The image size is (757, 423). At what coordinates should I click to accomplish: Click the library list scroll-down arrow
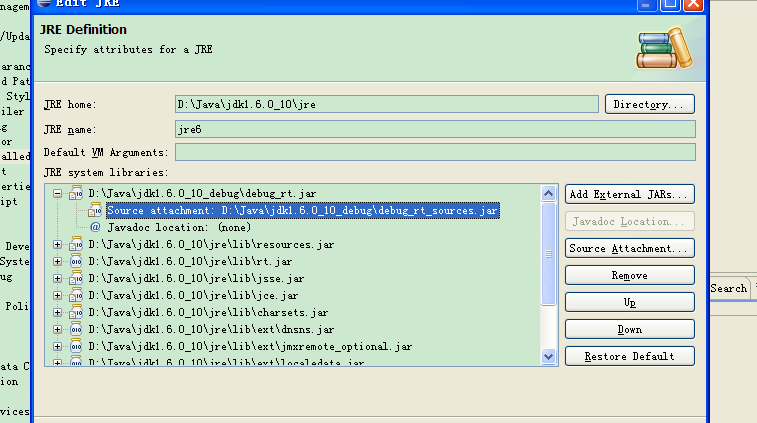[x=548, y=357]
